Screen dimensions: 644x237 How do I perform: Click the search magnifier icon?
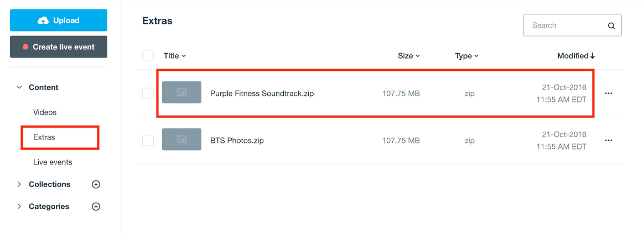(611, 25)
